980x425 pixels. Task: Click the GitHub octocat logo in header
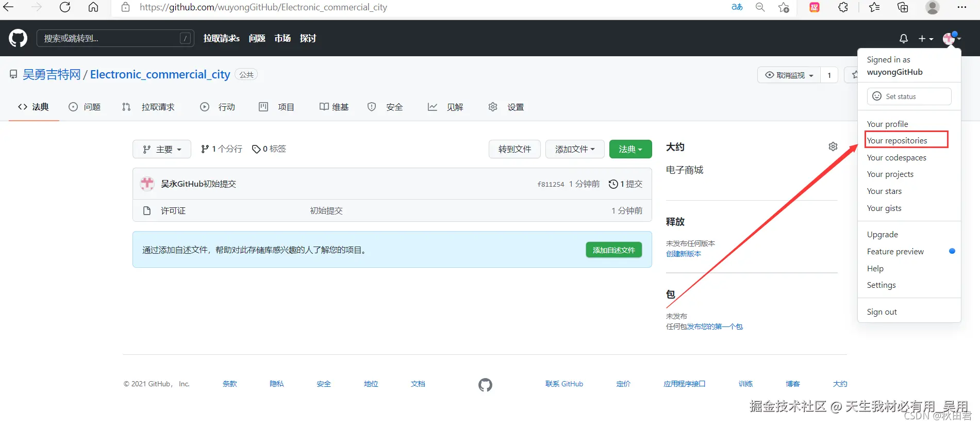click(x=18, y=38)
